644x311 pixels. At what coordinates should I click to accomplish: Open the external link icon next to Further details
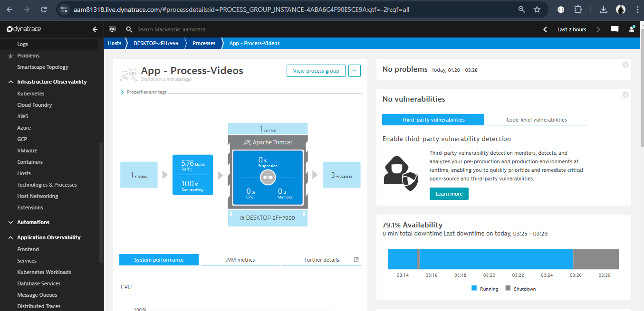356,260
